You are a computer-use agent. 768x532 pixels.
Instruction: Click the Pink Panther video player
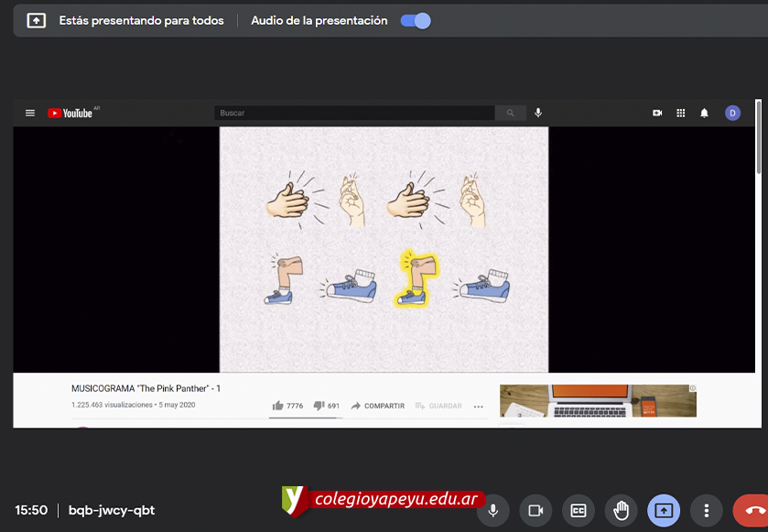tap(384, 249)
